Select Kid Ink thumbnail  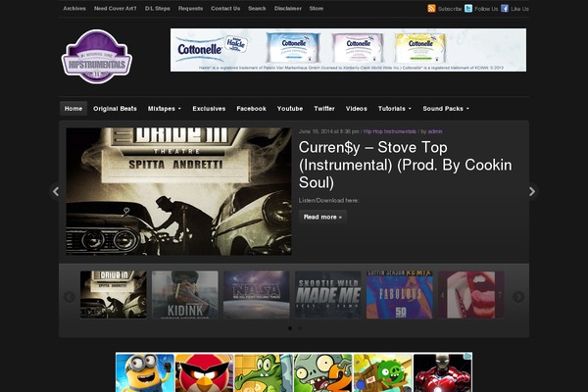(185, 295)
